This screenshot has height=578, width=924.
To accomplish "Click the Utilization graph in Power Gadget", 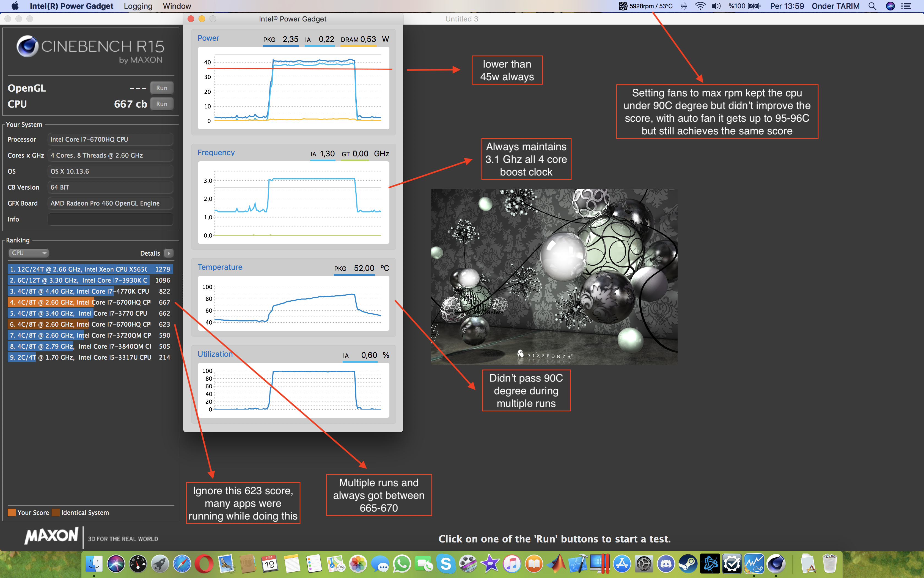I will click(x=293, y=390).
